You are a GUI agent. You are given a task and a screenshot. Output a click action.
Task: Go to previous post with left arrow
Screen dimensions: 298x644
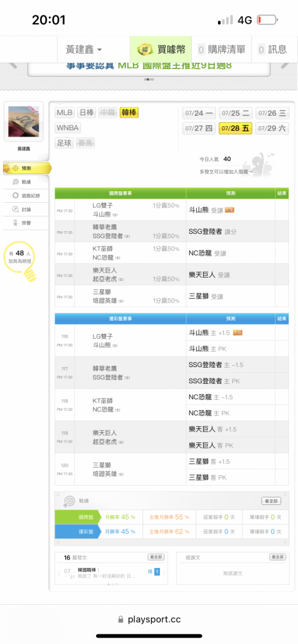coord(59,573)
